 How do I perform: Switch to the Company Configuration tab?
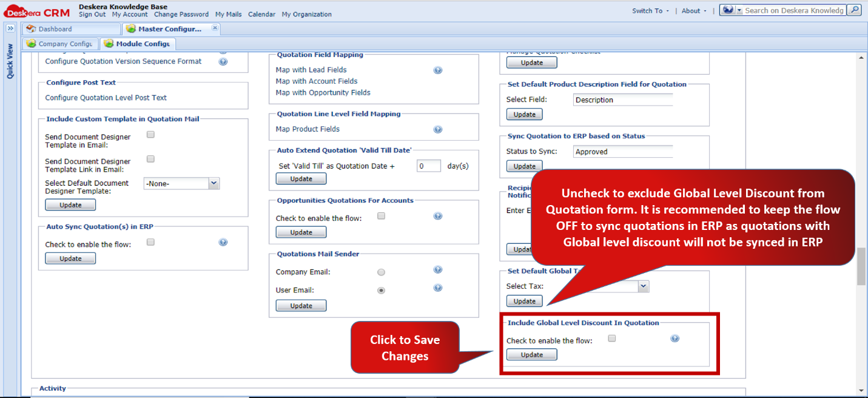point(59,43)
